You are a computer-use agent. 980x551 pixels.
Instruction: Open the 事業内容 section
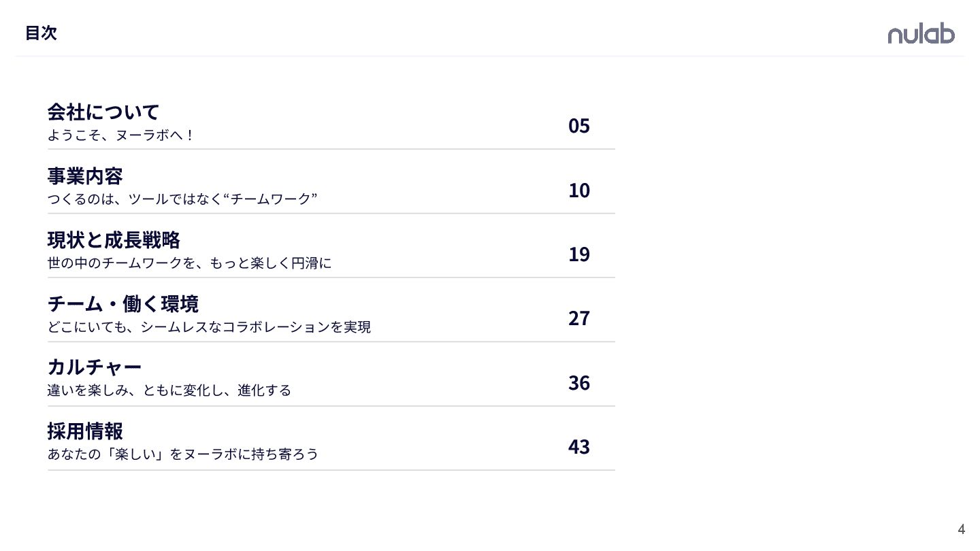[84, 176]
